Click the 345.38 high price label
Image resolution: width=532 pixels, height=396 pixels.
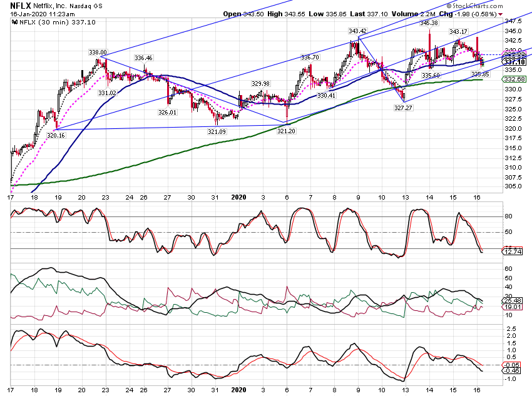429,23
